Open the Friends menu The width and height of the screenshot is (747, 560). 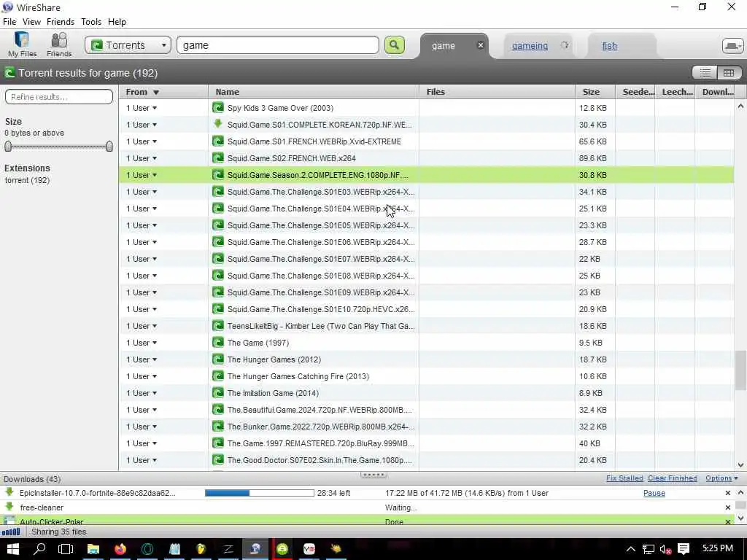pyautogui.click(x=61, y=22)
